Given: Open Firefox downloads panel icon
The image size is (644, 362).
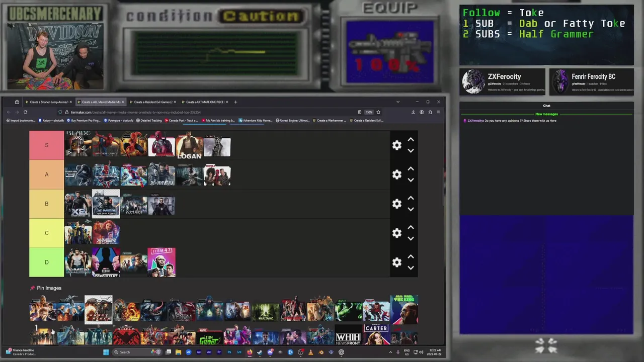Looking at the screenshot, I should click(413, 112).
